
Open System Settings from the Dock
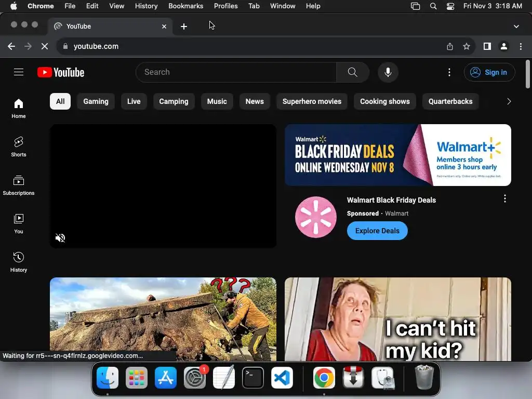(195, 378)
